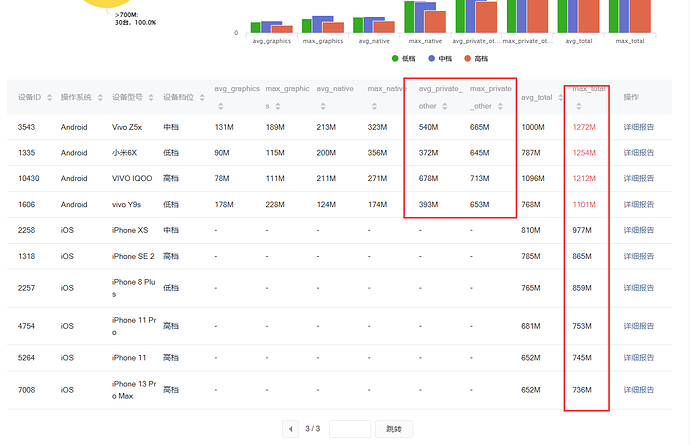Open 详细报告 for iPhone 8 Plus
The image size is (690, 446).
(639, 288)
